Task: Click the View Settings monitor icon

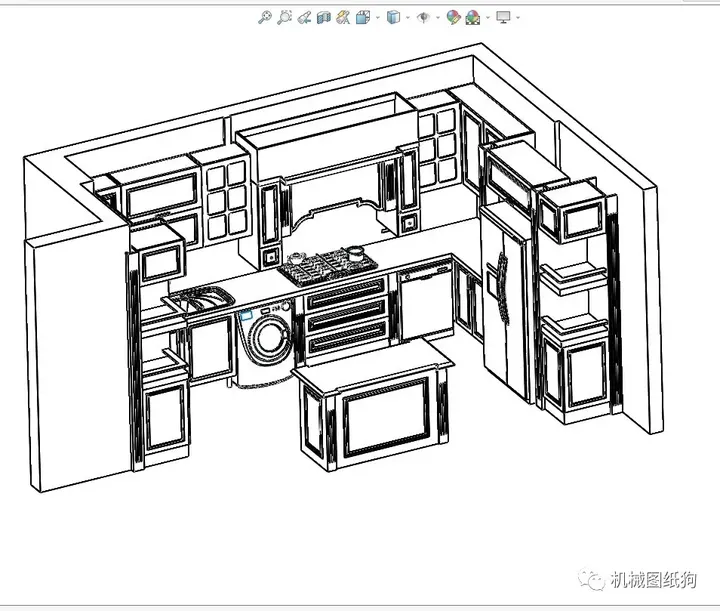Action: click(x=503, y=17)
